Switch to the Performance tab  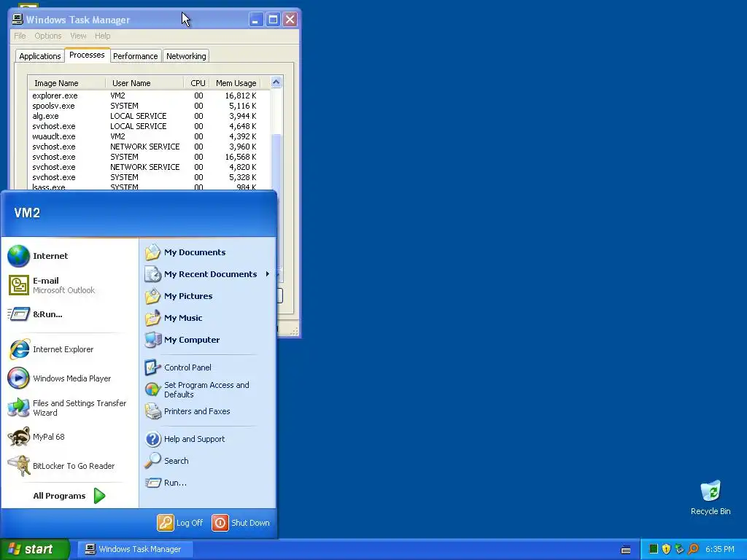point(135,56)
